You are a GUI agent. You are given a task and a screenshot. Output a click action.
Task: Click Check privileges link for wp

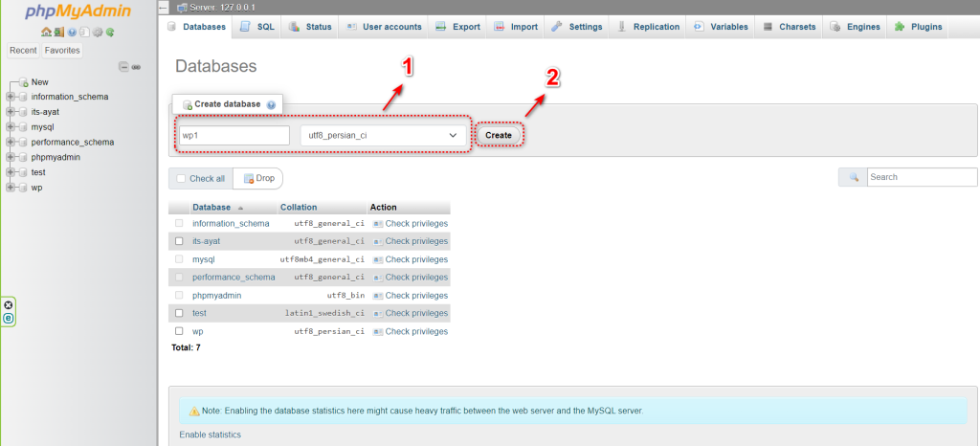[x=416, y=332]
